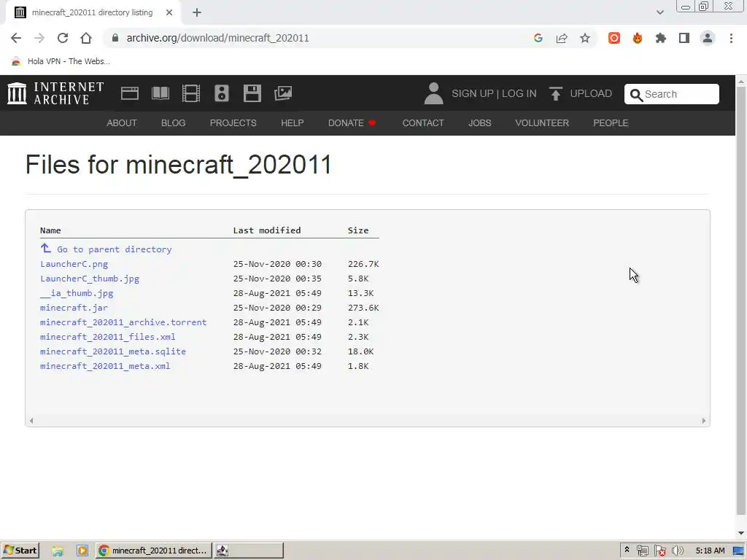Screen dimensions: 747x560
Task: Click the Last modified column header
Action: [x=267, y=230]
